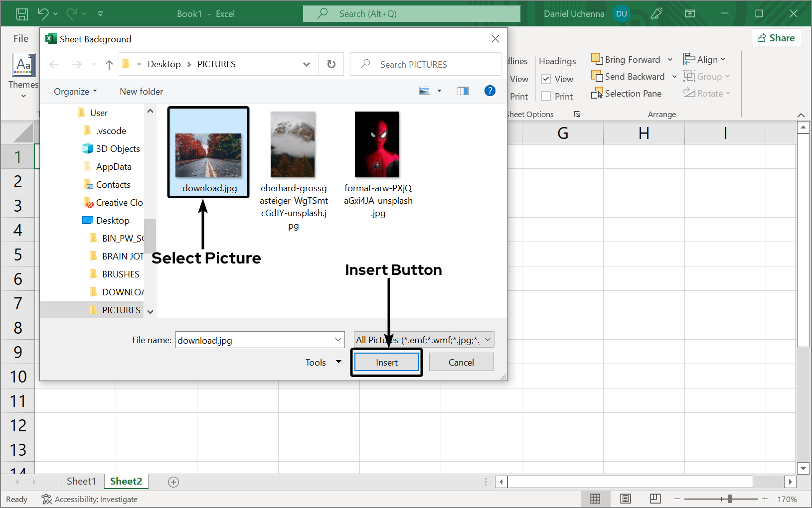Add a new sheet with plus icon
The height and width of the screenshot is (508, 812).
coord(173,482)
